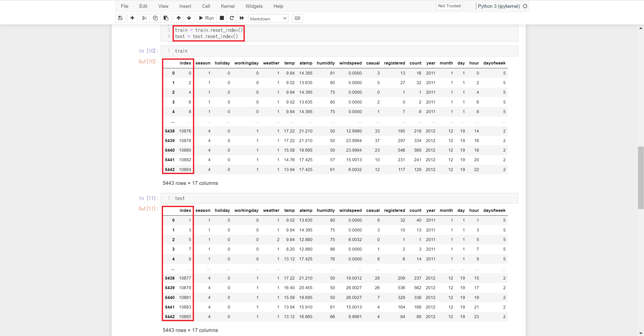Restart and run all cells icon
Screen dimensions: 644x336
click(242, 18)
